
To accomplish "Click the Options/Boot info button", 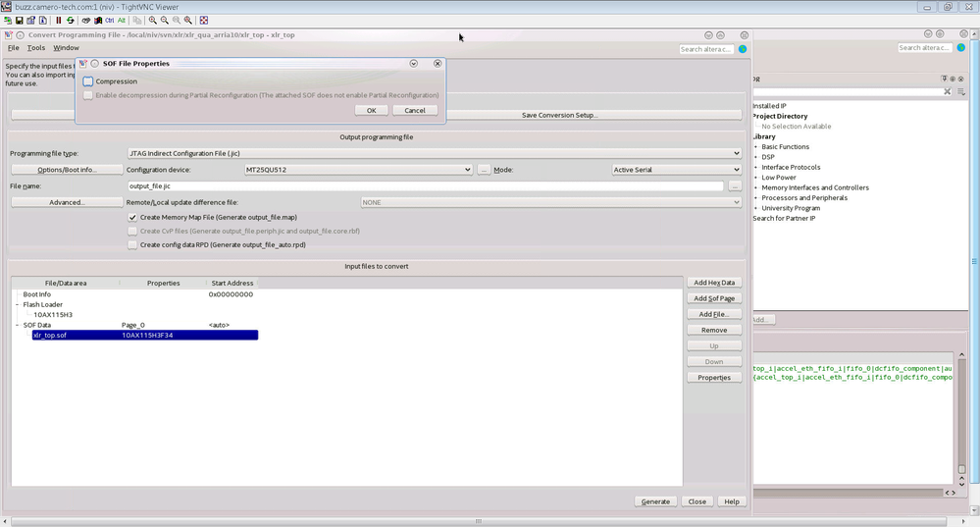I will [x=67, y=170].
